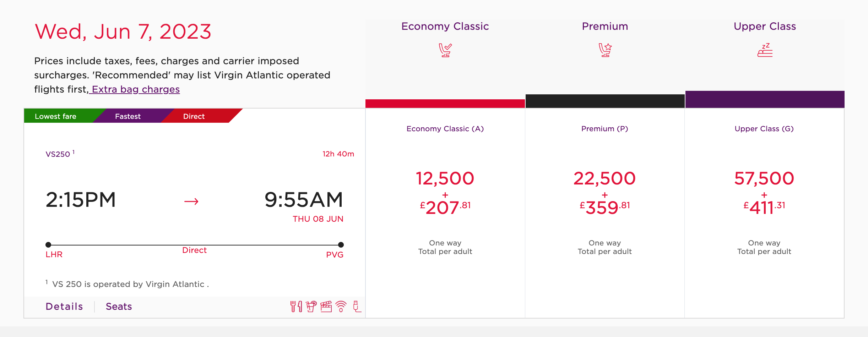868x337 pixels.
Task: Click the fork and knife meal icon
Action: point(296,306)
